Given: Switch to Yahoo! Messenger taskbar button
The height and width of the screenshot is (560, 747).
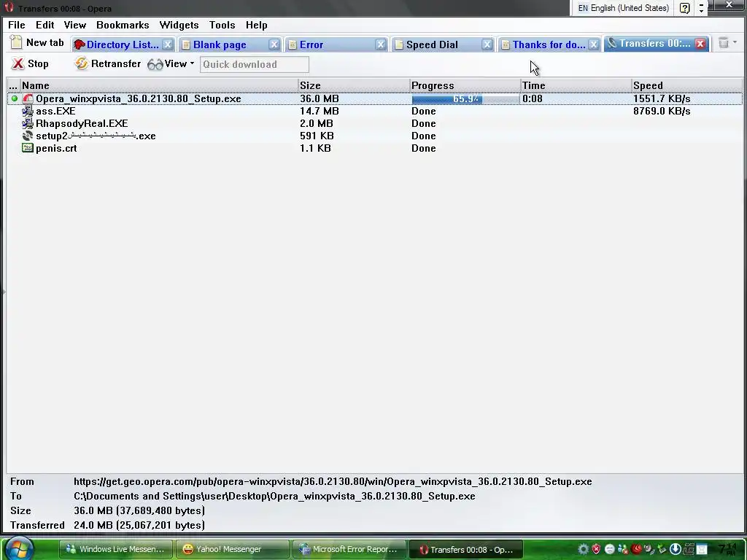Looking at the screenshot, I should (x=233, y=549).
